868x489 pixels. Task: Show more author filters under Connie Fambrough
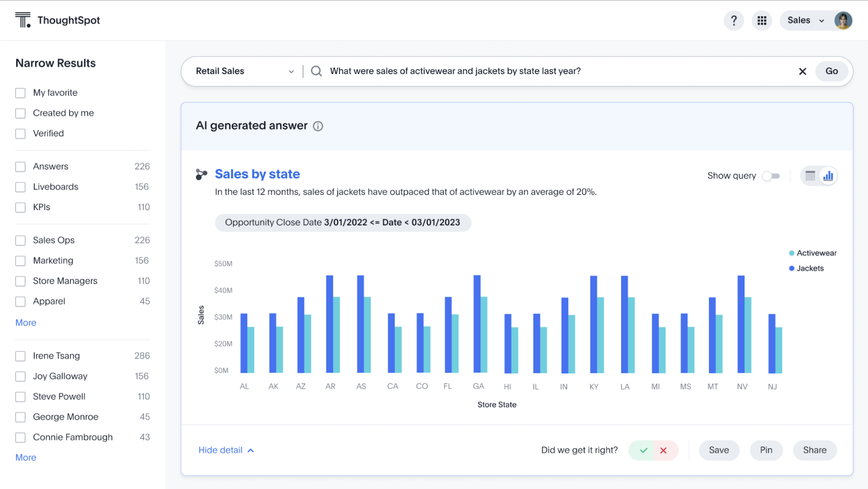pyautogui.click(x=26, y=457)
